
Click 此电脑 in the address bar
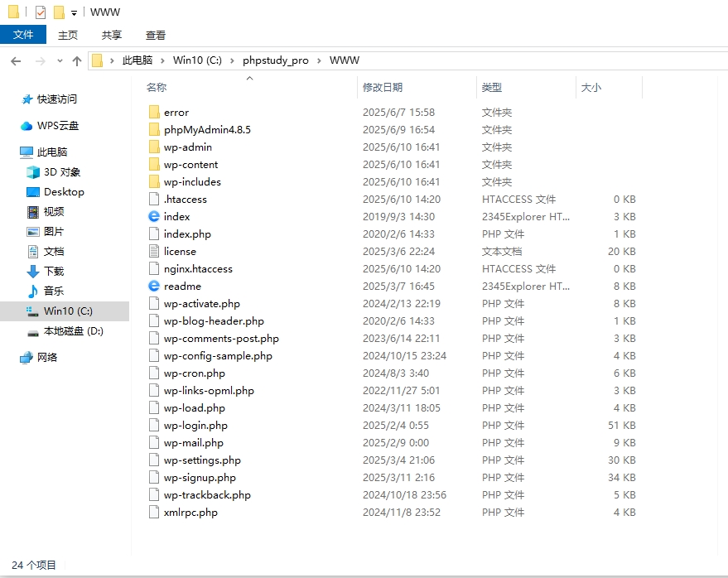(137, 60)
